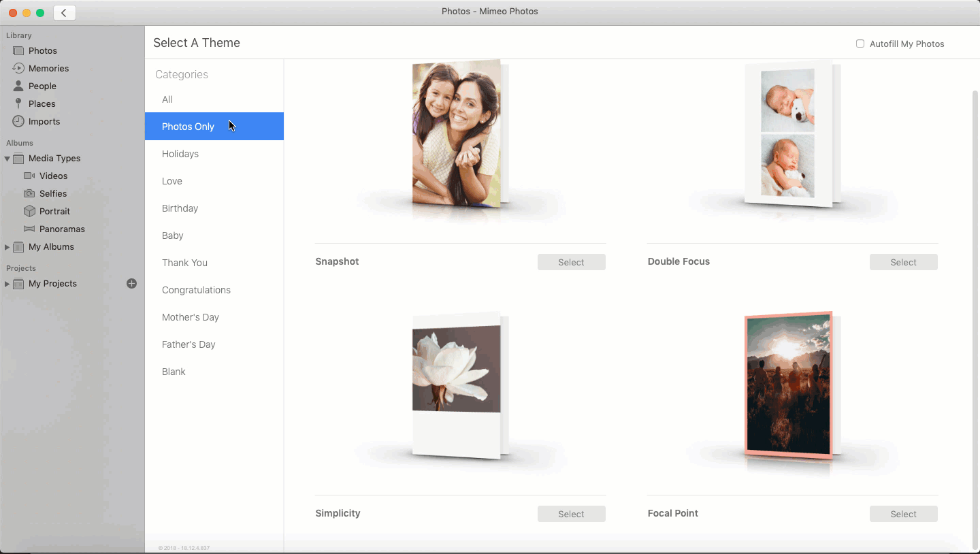Click the Panoramas icon

pyautogui.click(x=29, y=229)
